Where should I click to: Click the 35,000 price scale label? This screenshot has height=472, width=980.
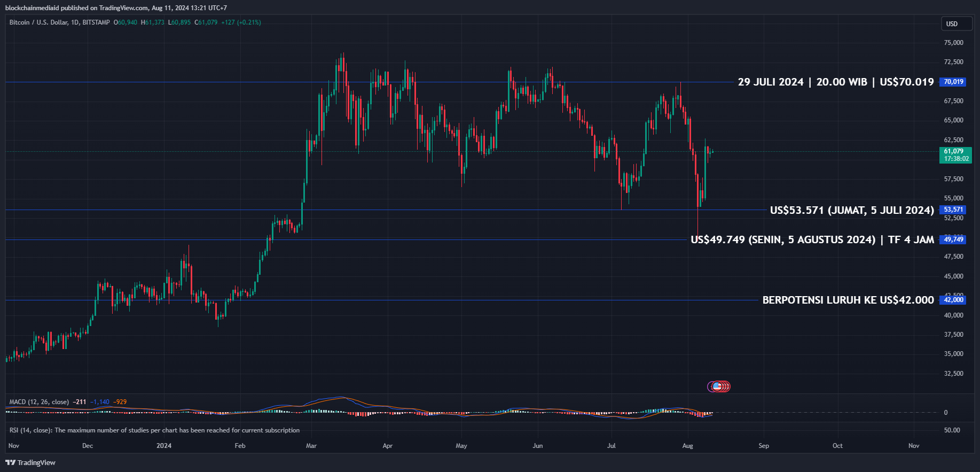tap(954, 354)
